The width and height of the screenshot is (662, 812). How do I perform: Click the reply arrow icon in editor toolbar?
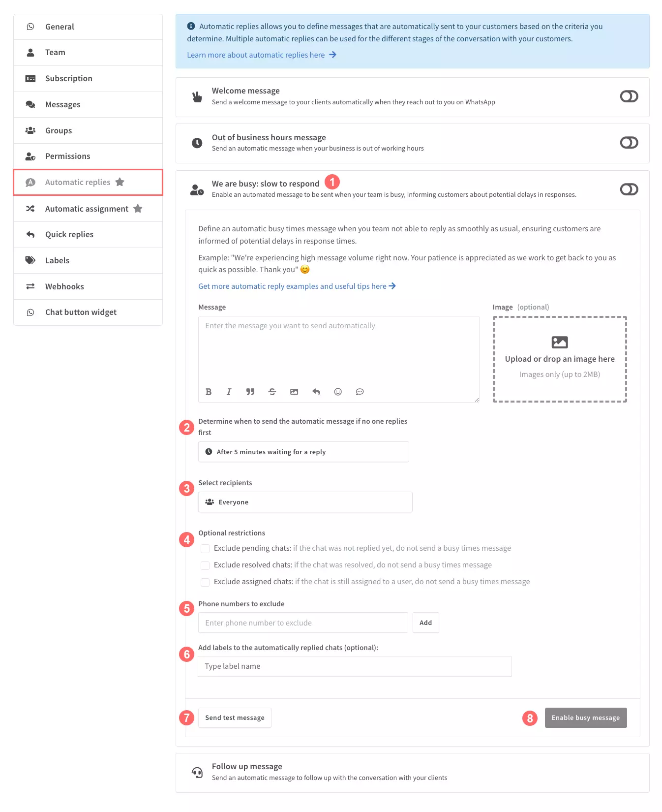(316, 392)
